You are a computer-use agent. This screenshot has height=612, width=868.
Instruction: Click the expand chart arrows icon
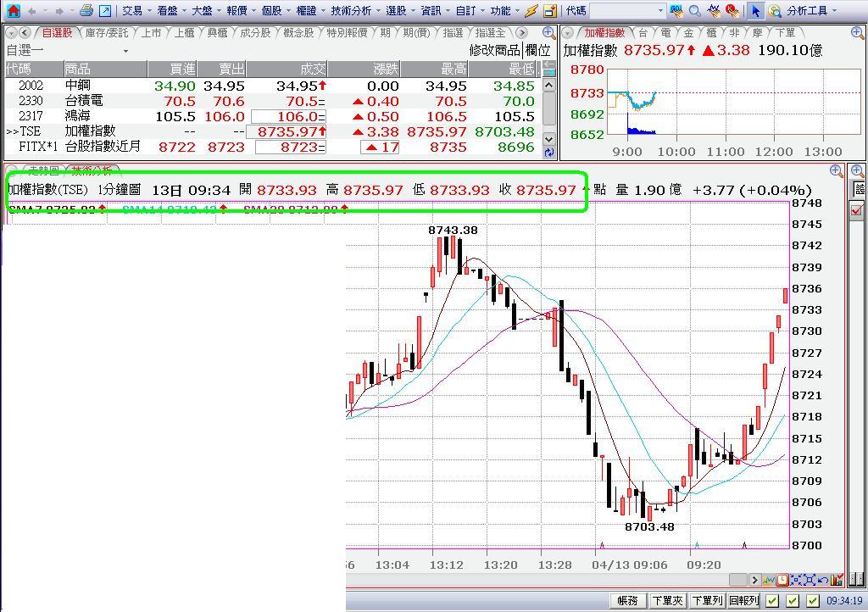click(x=810, y=580)
